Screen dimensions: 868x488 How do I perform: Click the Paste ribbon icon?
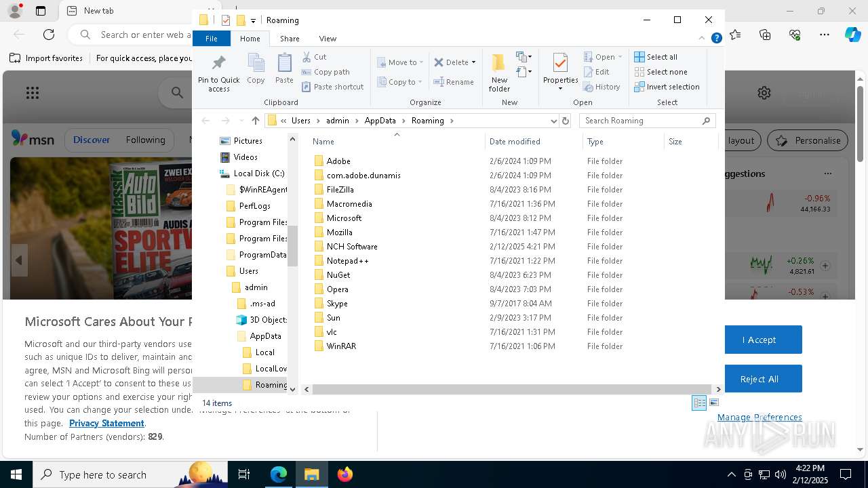tap(284, 69)
